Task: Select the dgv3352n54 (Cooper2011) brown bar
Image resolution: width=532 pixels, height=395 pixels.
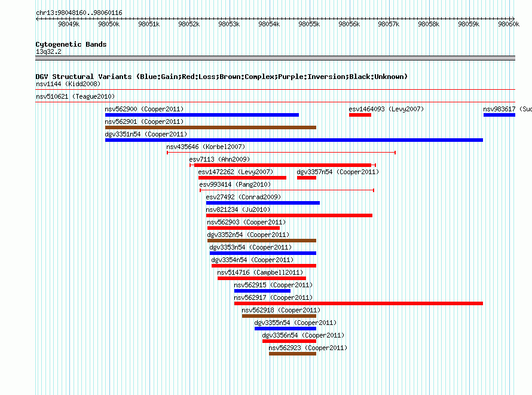Action: [x=262, y=241]
